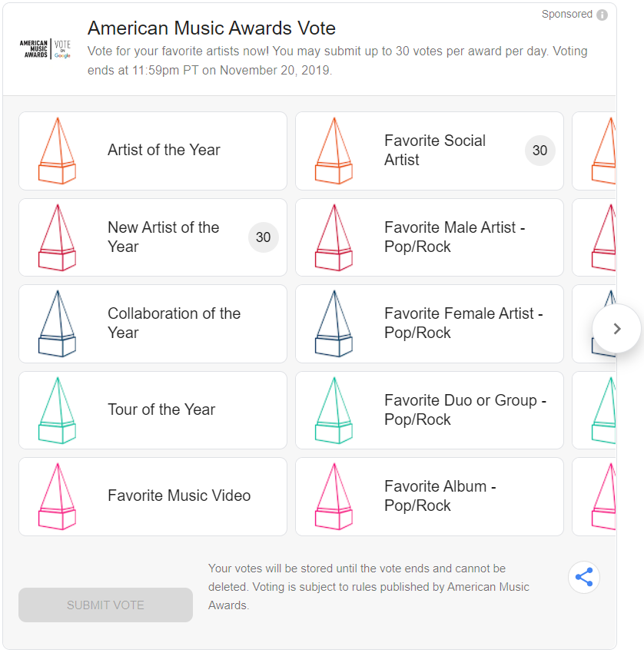Click the Sponsored info icon
The image size is (644, 653).
[602, 15]
